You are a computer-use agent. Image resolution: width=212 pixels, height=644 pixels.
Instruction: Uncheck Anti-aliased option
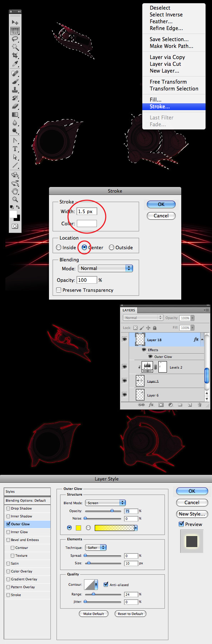pos(106,584)
